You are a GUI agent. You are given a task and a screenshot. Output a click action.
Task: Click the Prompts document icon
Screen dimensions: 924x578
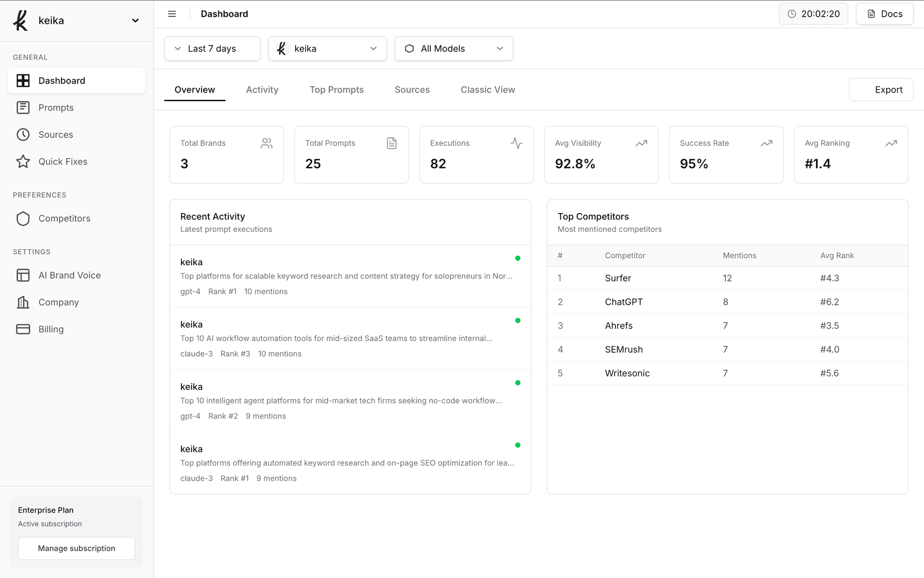tap(23, 107)
